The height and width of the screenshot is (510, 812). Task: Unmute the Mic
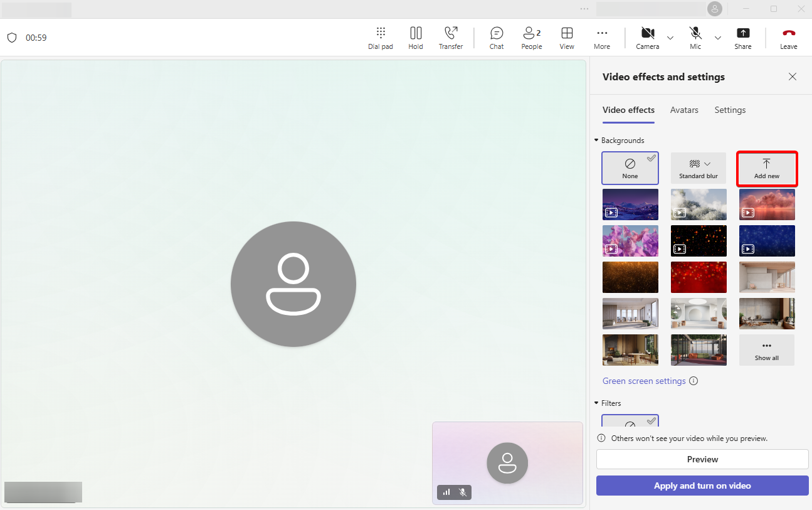[695, 38]
